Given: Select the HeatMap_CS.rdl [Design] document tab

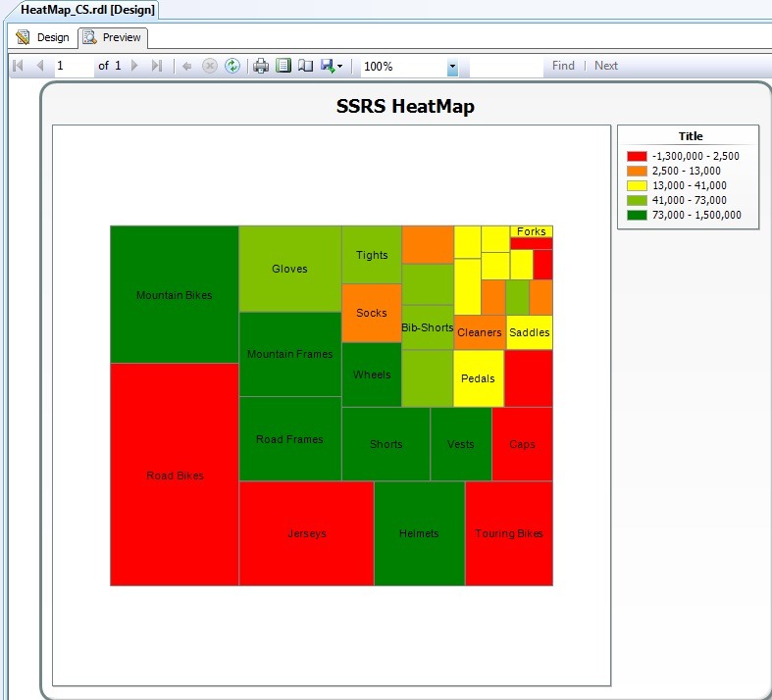Looking at the screenshot, I should pos(87,10).
